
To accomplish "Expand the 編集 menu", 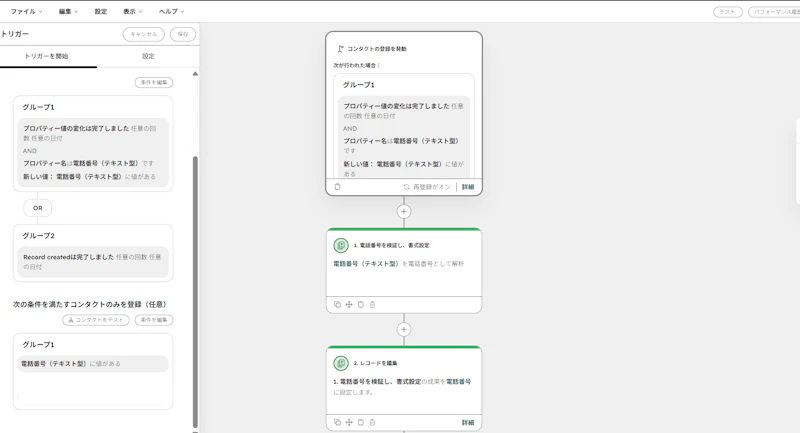I will click(68, 11).
